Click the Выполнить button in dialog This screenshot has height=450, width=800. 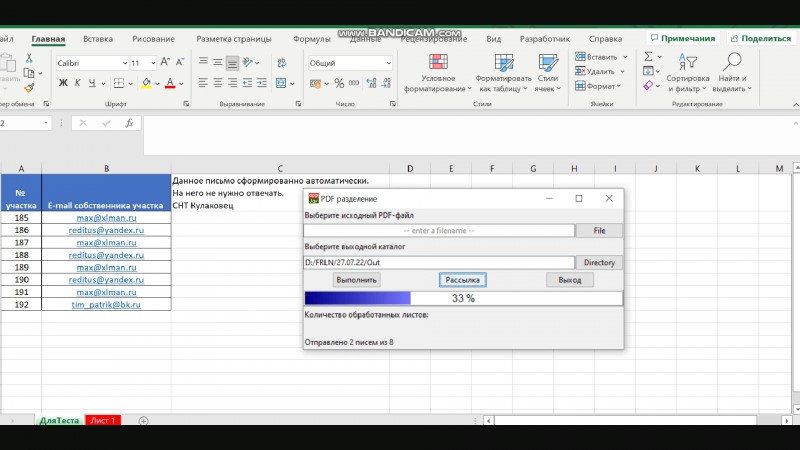[356, 280]
